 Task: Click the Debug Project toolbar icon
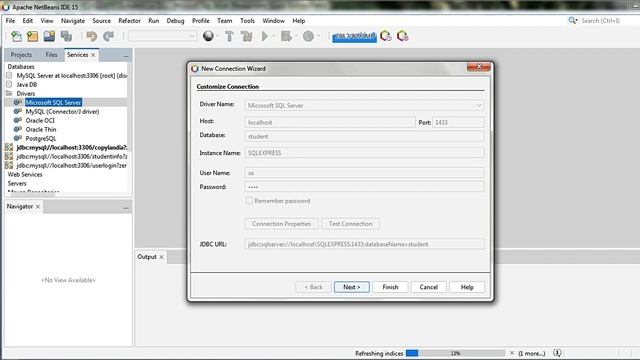[286, 36]
